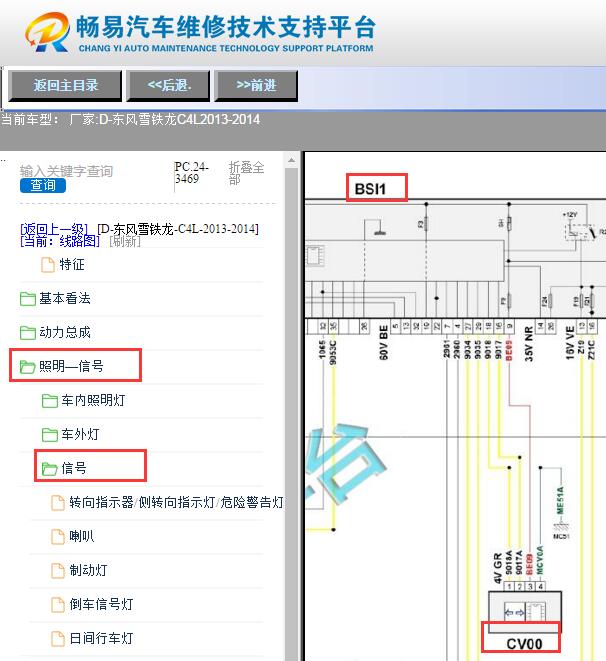This screenshot has width=606, height=661.
Task: Open the 喇叭 wiring diagram
Action: tap(82, 536)
